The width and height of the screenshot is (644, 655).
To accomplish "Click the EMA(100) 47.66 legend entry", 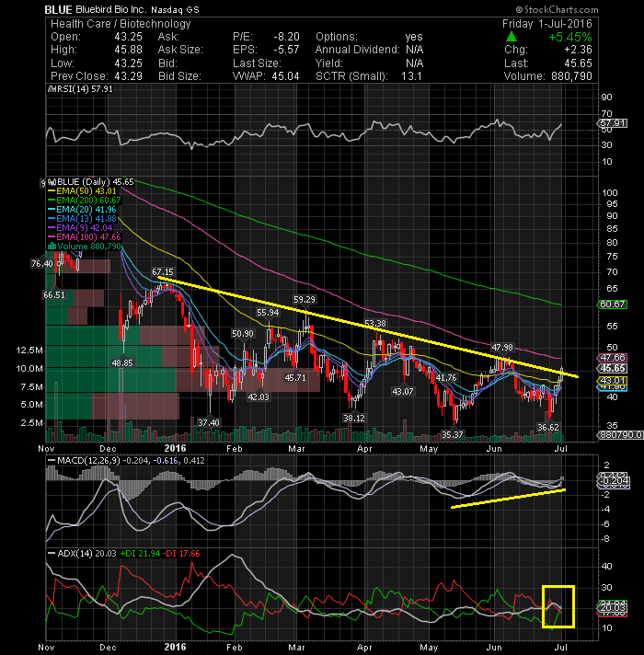I will coord(88,236).
